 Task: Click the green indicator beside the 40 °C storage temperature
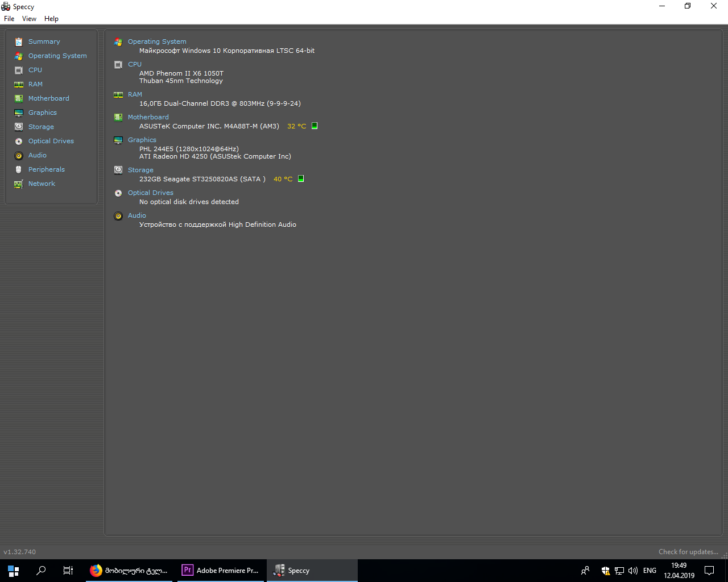[x=301, y=178]
